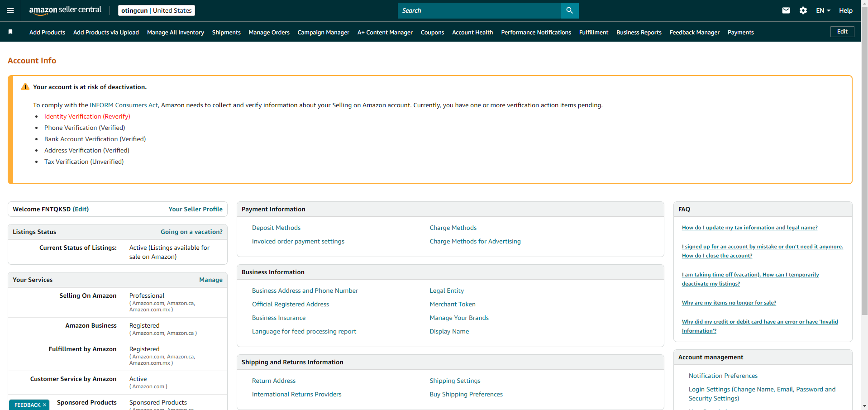Open Invoiced order payment settings
The height and width of the screenshot is (410, 868).
(298, 241)
